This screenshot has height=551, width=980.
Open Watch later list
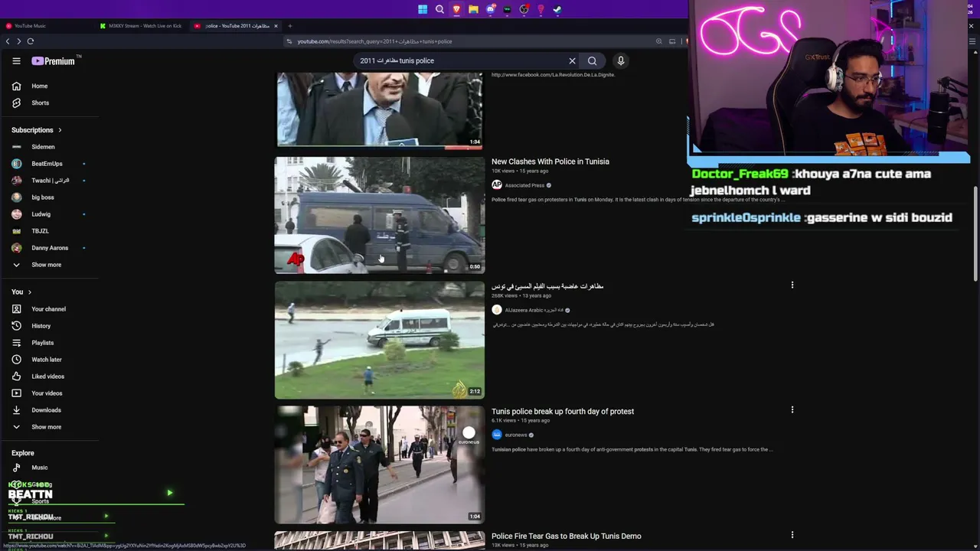tap(46, 360)
